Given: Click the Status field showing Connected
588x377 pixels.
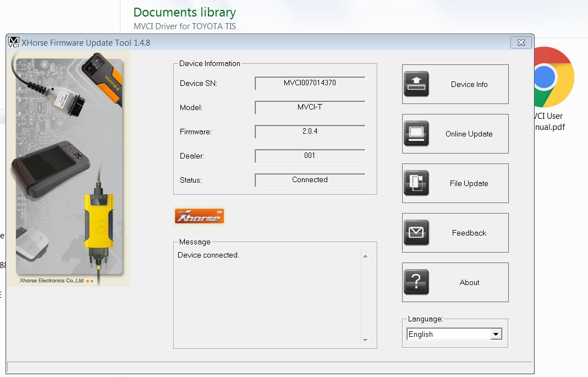Looking at the screenshot, I should point(310,180).
